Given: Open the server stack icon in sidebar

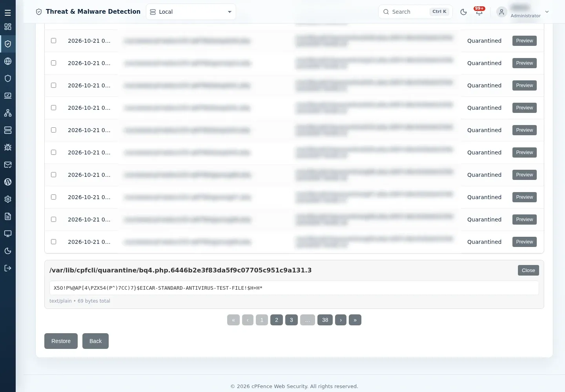Looking at the screenshot, I should (x=7, y=130).
